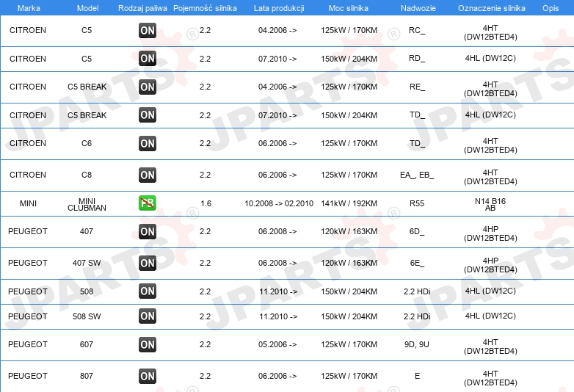The width and height of the screenshot is (574, 392).
Task: Click the 6D_ body code cell
Action: (417, 232)
